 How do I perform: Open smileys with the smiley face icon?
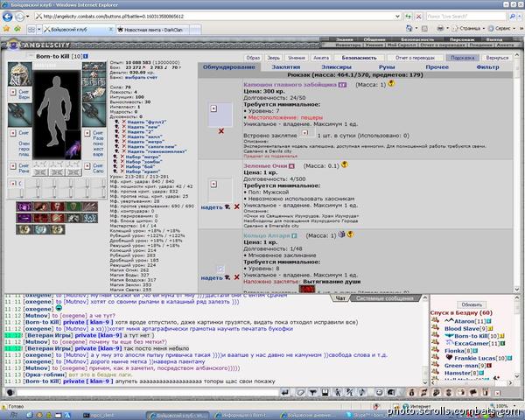(379, 392)
